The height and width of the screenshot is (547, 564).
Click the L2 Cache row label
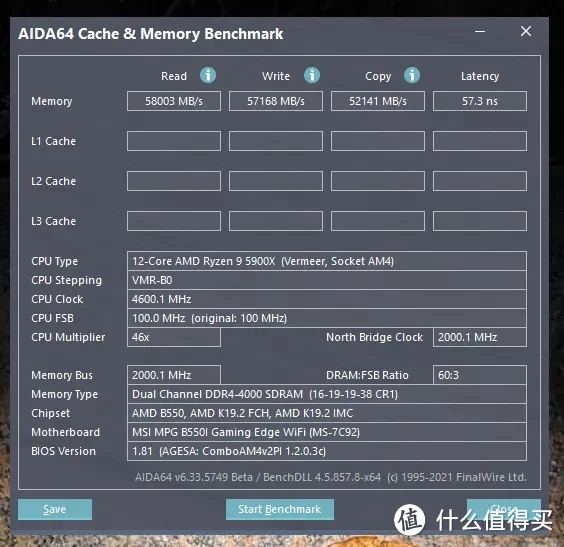click(54, 181)
